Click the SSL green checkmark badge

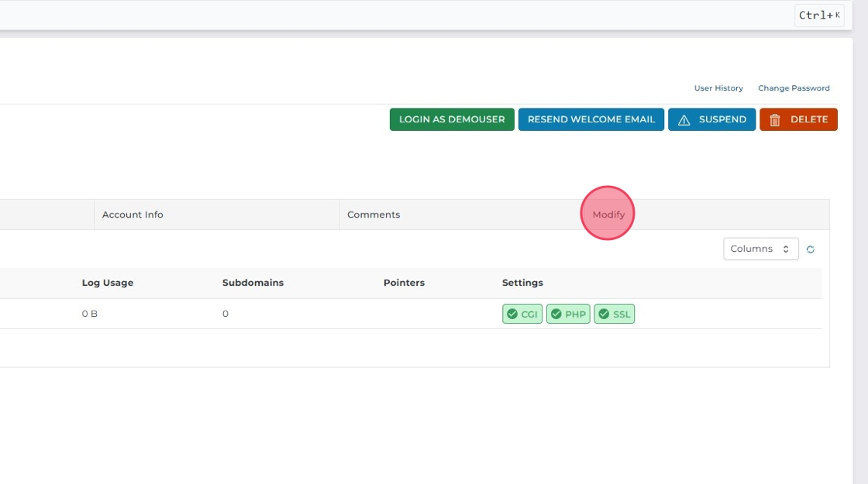point(614,314)
